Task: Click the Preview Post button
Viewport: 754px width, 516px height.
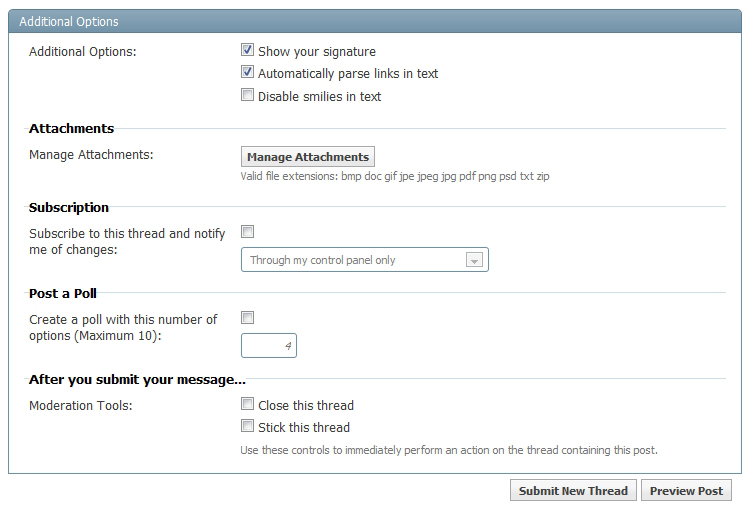Action: click(x=686, y=491)
